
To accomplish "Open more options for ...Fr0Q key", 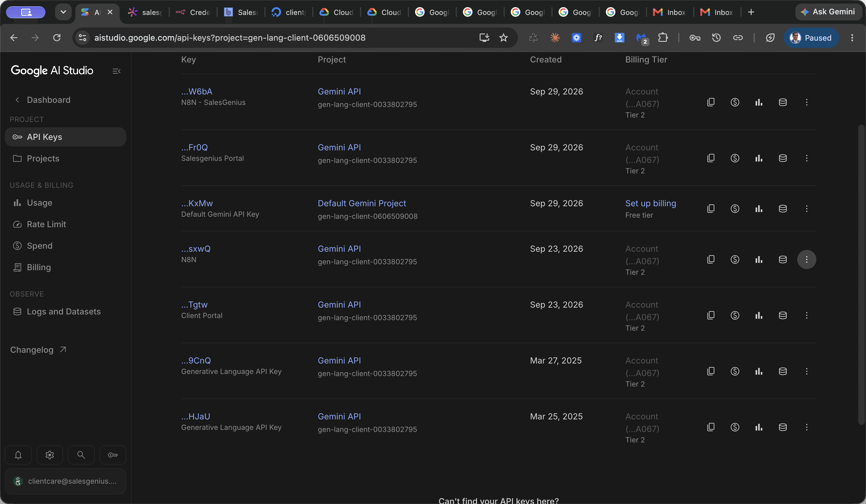I will (806, 158).
